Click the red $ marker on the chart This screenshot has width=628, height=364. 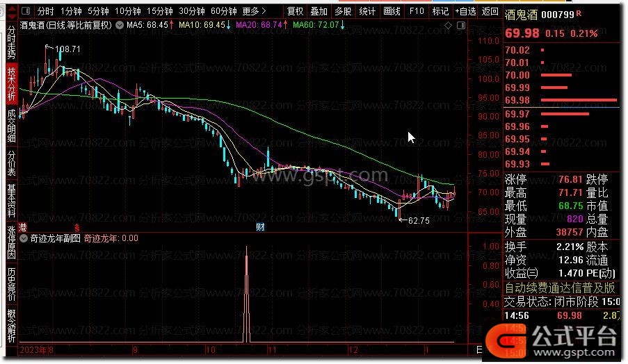pos(77,228)
